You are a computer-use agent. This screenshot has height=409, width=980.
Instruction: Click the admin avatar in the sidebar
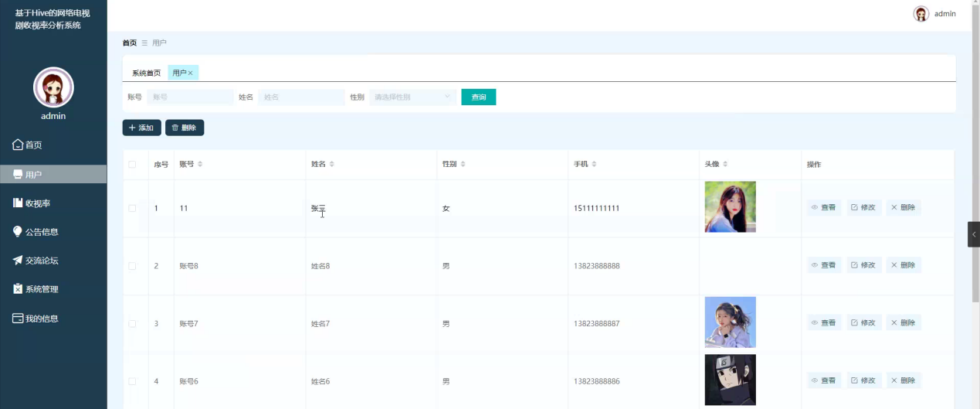coord(53,87)
